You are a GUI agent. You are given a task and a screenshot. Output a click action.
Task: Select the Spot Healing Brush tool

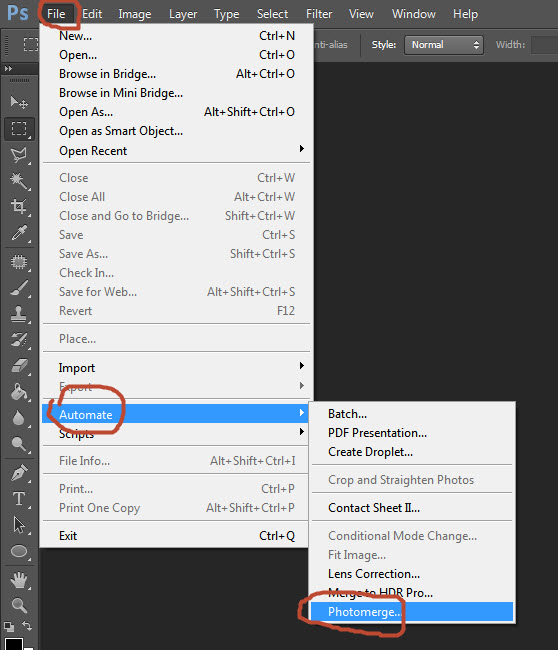tap(19, 262)
